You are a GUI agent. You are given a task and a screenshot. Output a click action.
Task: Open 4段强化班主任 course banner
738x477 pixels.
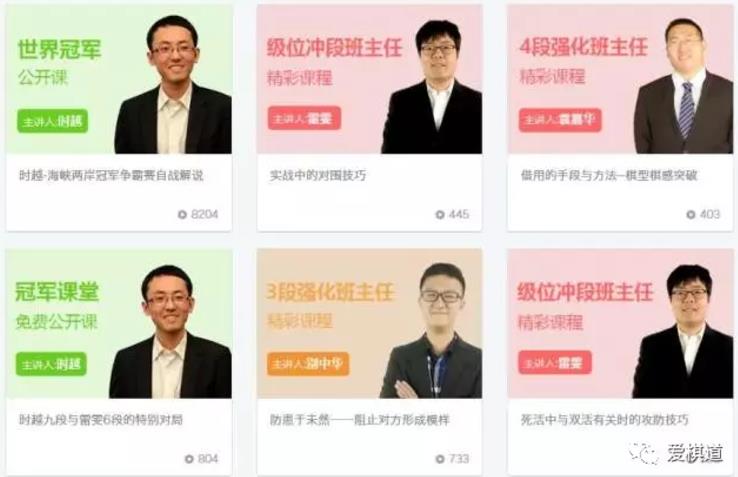pos(620,79)
